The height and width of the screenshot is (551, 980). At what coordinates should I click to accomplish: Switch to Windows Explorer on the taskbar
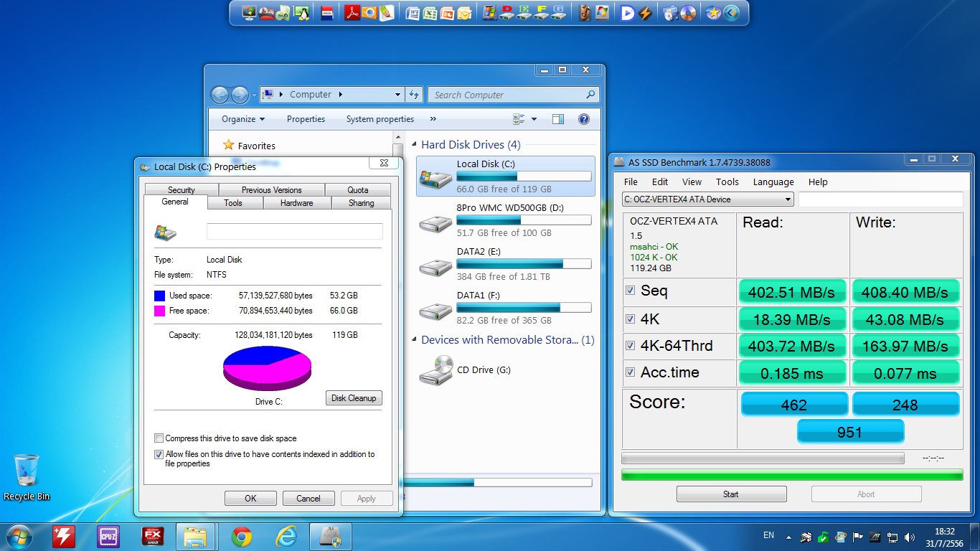[195, 537]
